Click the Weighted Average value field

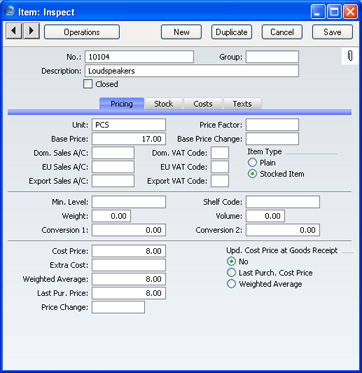(x=129, y=279)
